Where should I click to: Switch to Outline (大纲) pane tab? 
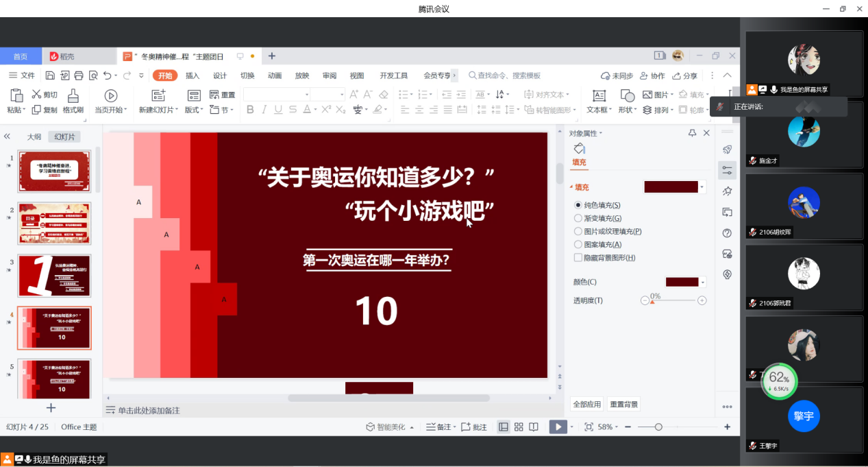[34, 136]
